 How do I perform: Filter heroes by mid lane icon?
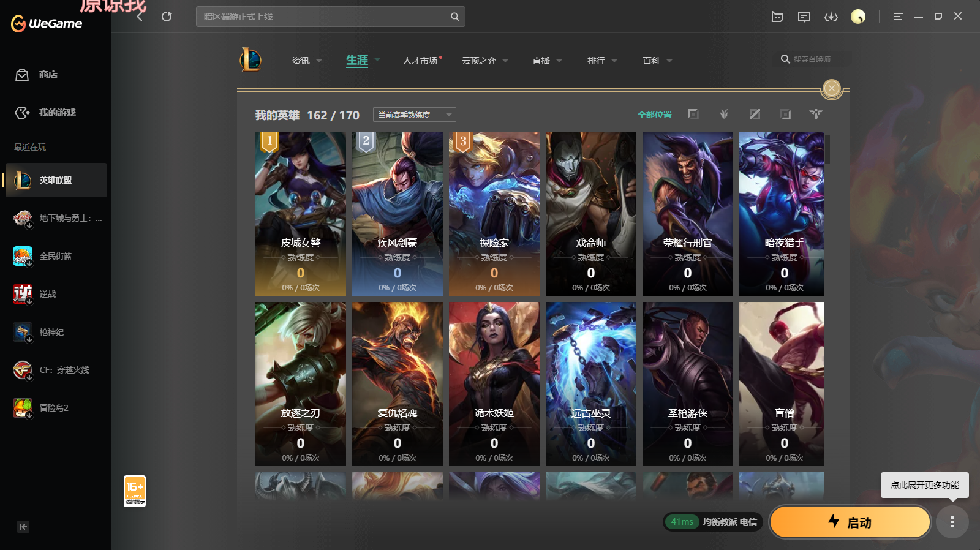pyautogui.click(x=755, y=115)
